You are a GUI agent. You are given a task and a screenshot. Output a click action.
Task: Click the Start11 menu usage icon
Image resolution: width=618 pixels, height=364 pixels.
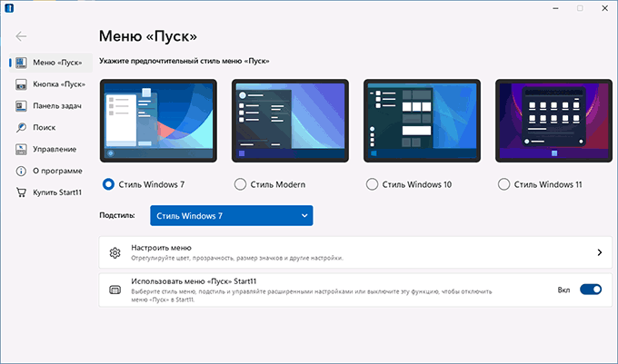115,290
